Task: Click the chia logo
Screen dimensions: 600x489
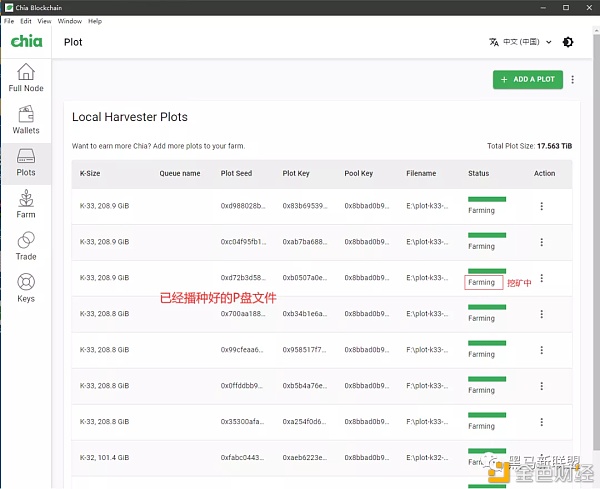Action: pyautogui.click(x=26, y=41)
